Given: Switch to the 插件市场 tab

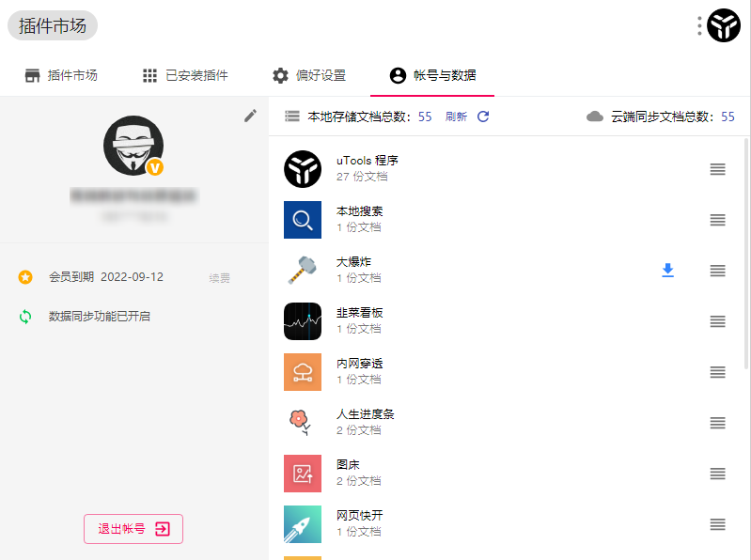Looking at the screenshot, I should (61, 75).
